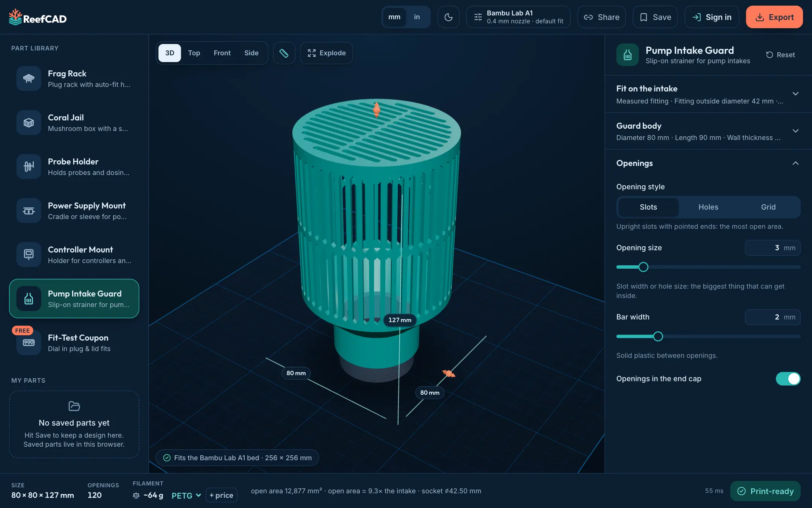Switch to Top view
812x508 pixels.
194,53
